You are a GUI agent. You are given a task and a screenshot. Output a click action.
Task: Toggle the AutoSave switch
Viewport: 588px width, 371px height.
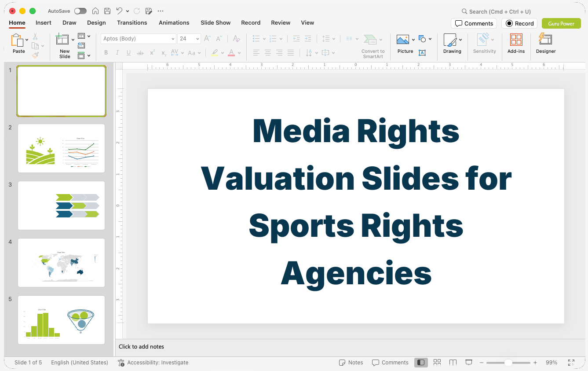pyautogui.click(x=80, y=11)
